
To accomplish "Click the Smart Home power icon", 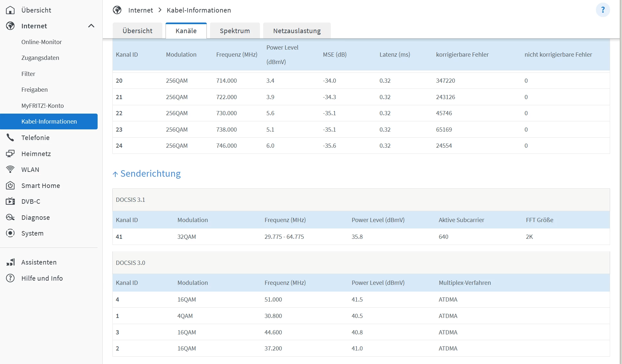I will tap(10, 185).
